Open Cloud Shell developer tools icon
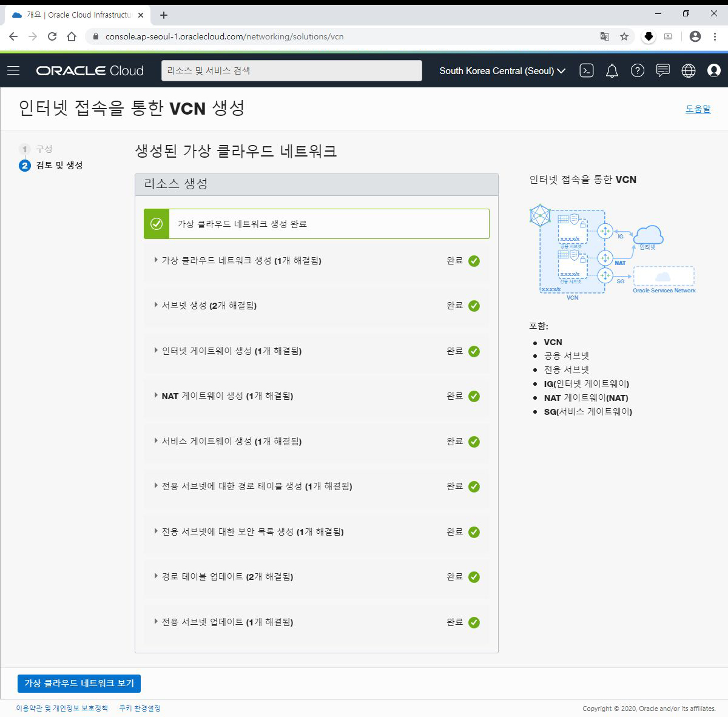The height and width of the screenshot is (717, 728). pos(587,71)
